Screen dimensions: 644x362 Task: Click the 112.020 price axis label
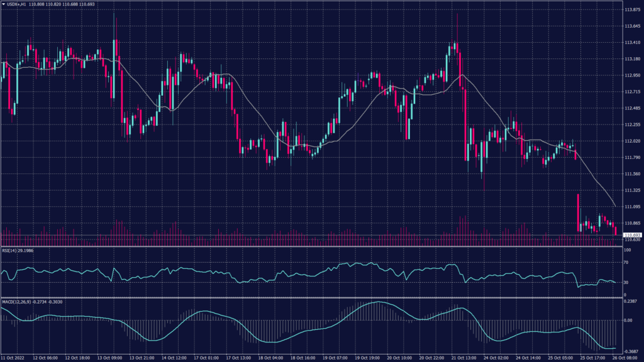pos(631,141)
